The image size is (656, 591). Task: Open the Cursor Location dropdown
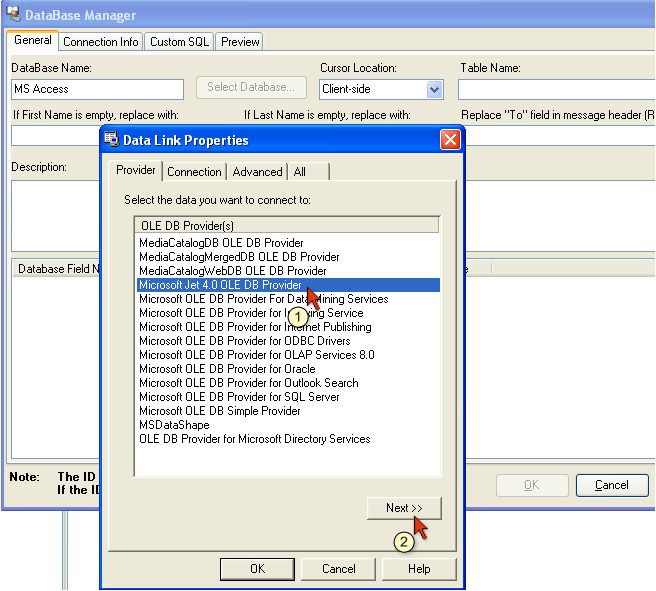pos(435,89)
